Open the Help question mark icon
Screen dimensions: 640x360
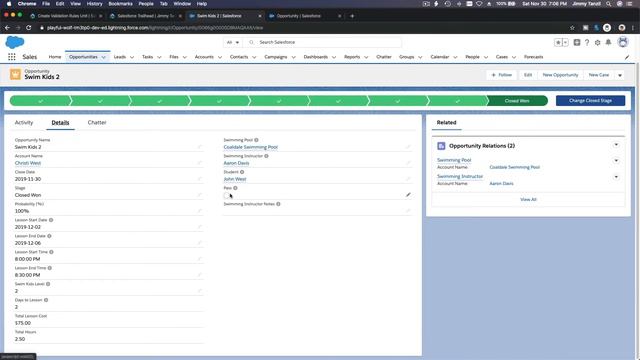click(587, 42)
